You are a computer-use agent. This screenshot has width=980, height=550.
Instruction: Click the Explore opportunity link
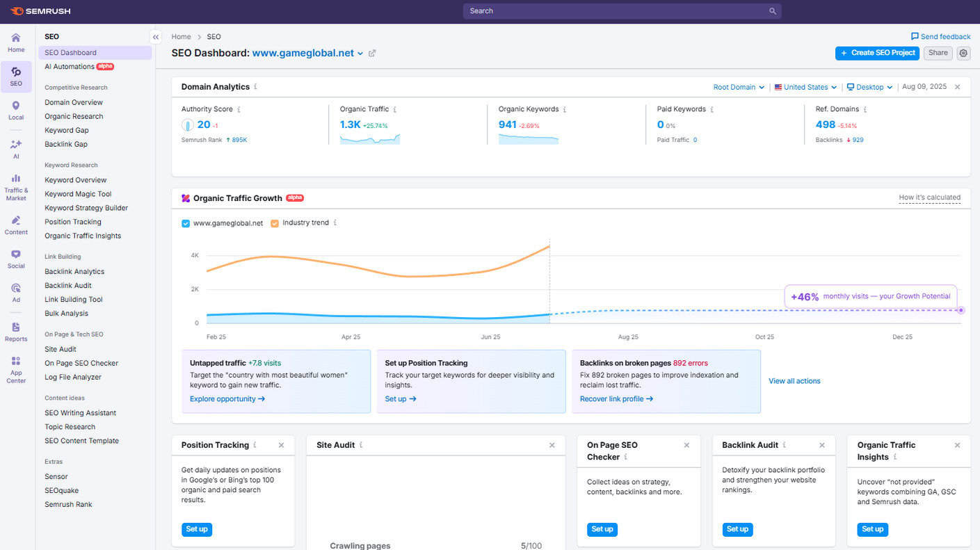tap(227, 399)
